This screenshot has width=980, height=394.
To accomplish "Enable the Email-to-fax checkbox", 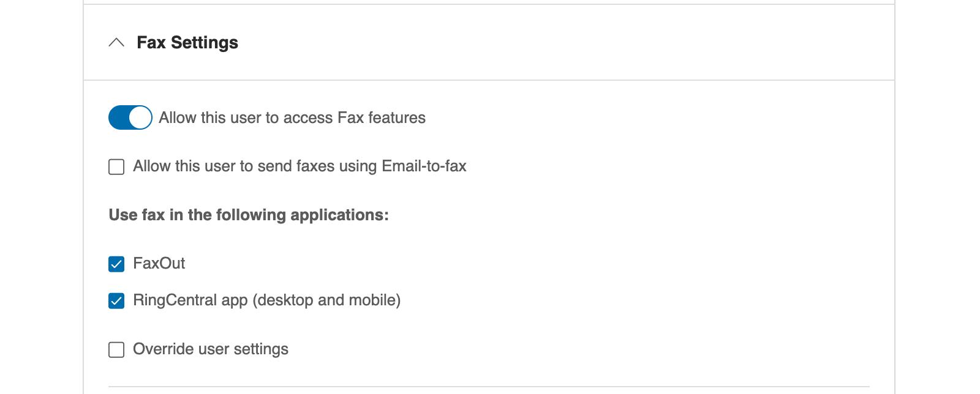I will tap(116, 166).
